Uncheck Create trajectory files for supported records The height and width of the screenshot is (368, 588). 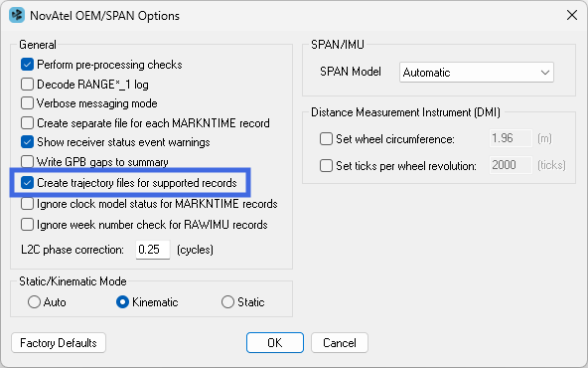(28, 183)
